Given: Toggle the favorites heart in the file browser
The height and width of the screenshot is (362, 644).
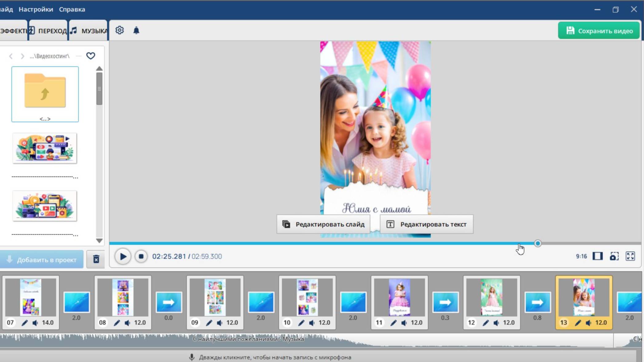Looking at the screenshot, I should point(91,56).
